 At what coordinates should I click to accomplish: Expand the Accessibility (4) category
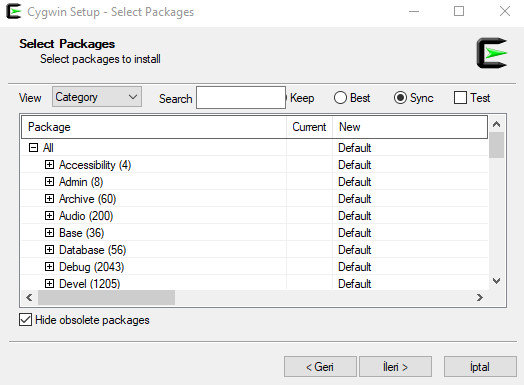[49, 165]
